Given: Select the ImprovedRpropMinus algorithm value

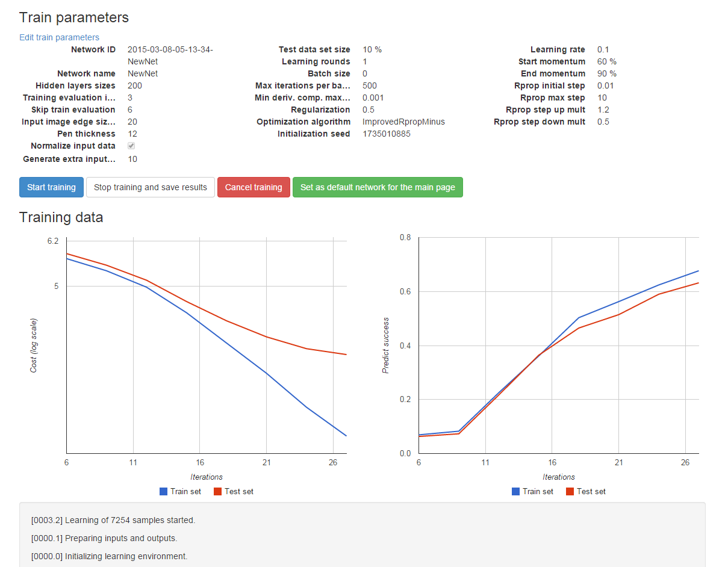Looking at the screenshot, I should point(403,122).
